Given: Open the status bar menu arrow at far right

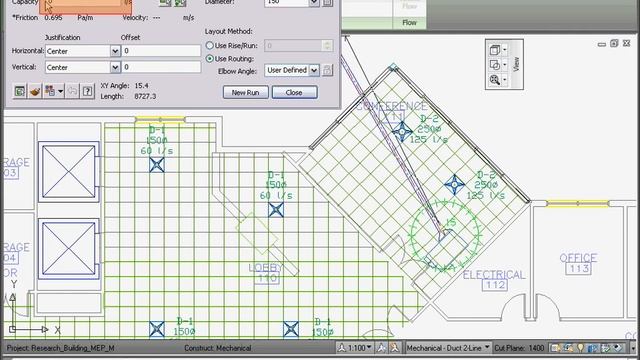Looking at the screenshot, I should click(x=633, y=348).
